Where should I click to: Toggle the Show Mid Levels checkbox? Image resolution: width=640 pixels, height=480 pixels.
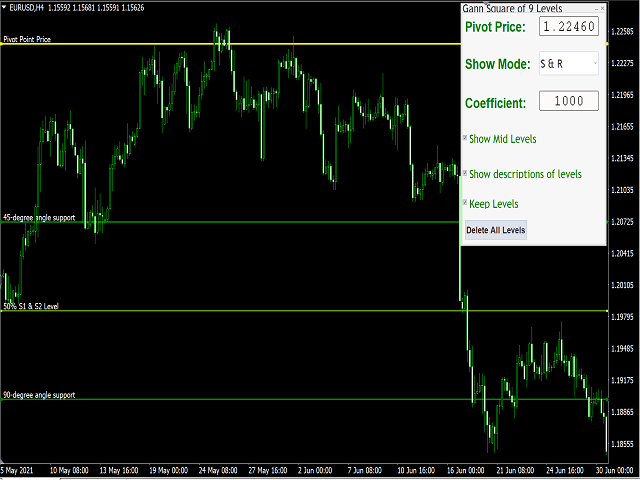coord(465,139)
